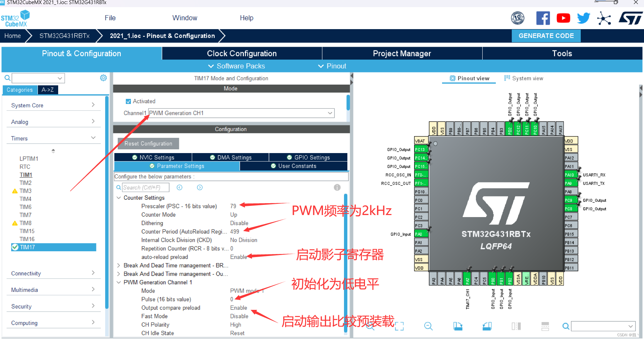Image resolution: width=644 pixels, height=340 pixels.
Task: Open the Facebook icon link
Action: point(543,18)
